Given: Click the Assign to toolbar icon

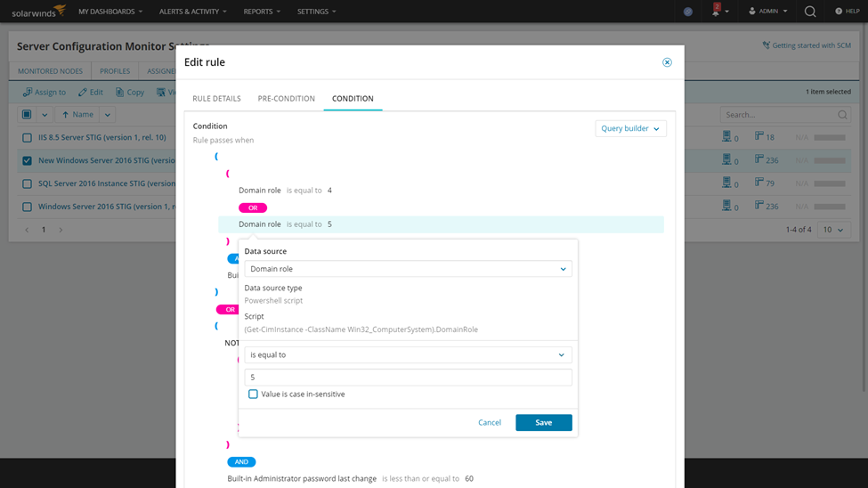Looking at the screenshot, I should (45, 92).
